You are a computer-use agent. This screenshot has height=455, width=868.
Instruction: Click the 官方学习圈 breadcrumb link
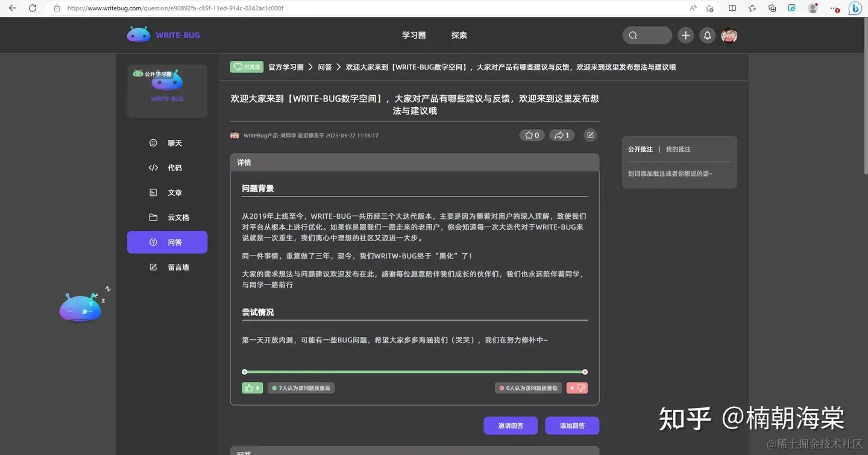click(x=286, y=67)
